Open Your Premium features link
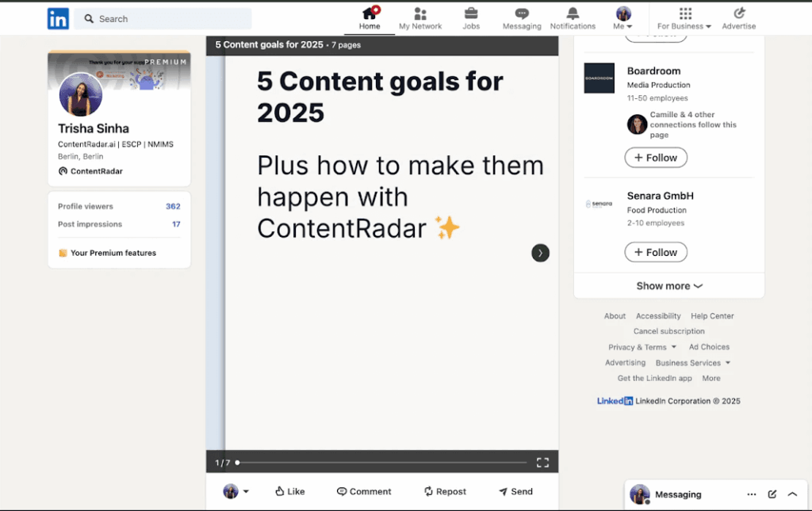This screenshot has height=511, width=812. tap(113, 253)
